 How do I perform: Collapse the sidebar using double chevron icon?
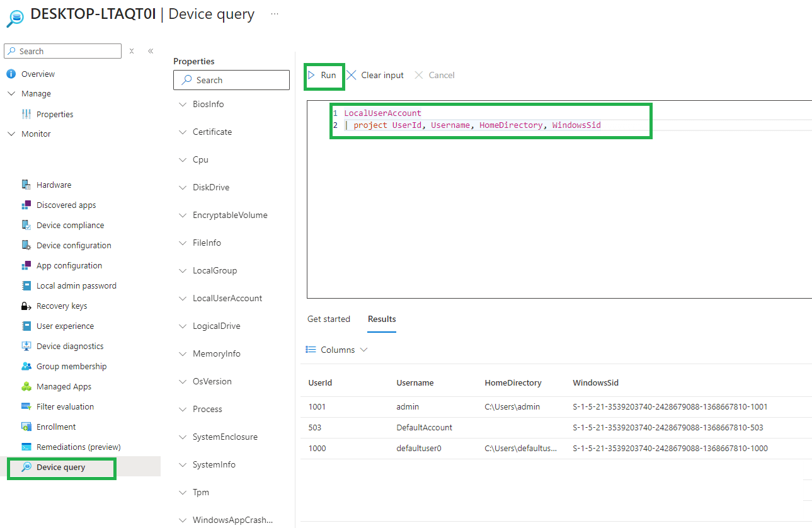pos(151,51)
